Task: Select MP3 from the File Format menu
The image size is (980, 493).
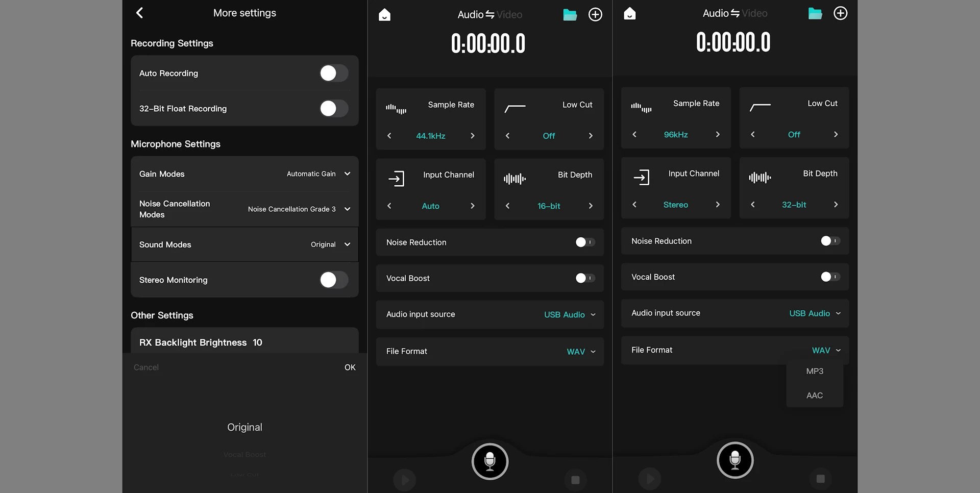Action: click(814, 371)
